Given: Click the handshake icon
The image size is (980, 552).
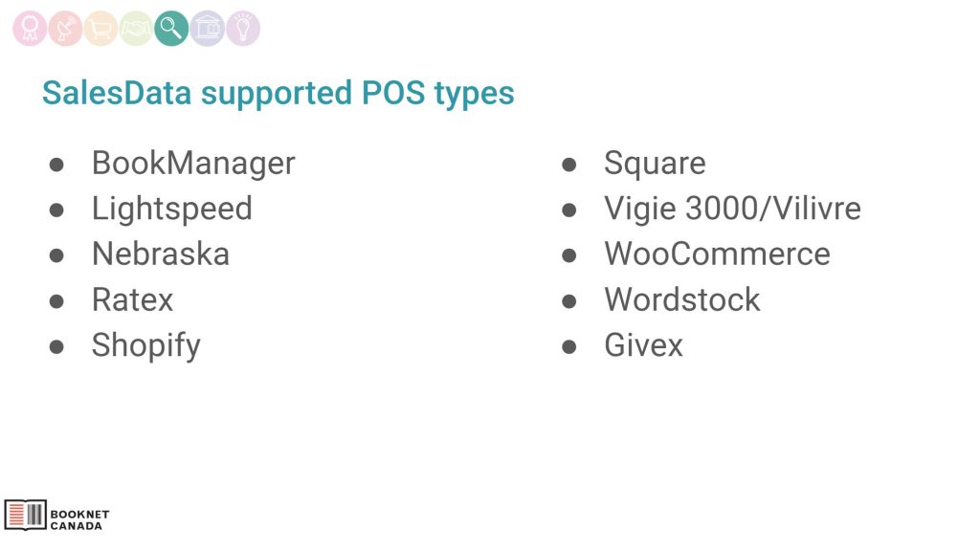Looking at the screenshot, I should tap(136, 29).
